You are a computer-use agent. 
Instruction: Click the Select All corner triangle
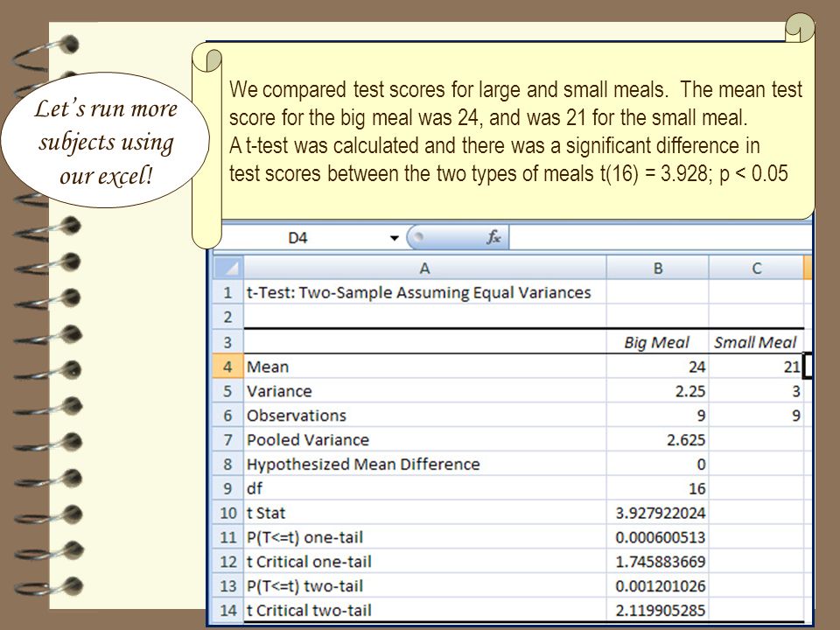pyautogui.click(x=228, y=268)
